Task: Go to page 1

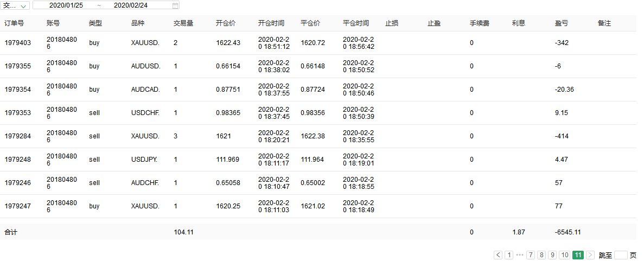Action: tap(509, 255)
